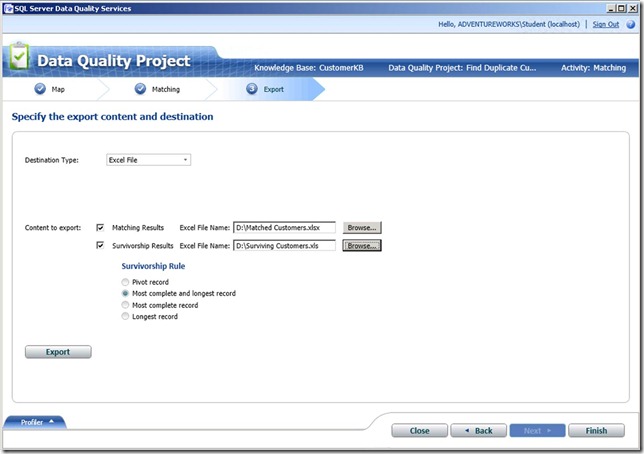The height and width of the screenshot is (454, 644).
Task: Browse for the Survivorship Results Excel file
Action: (x=362, y=245)
